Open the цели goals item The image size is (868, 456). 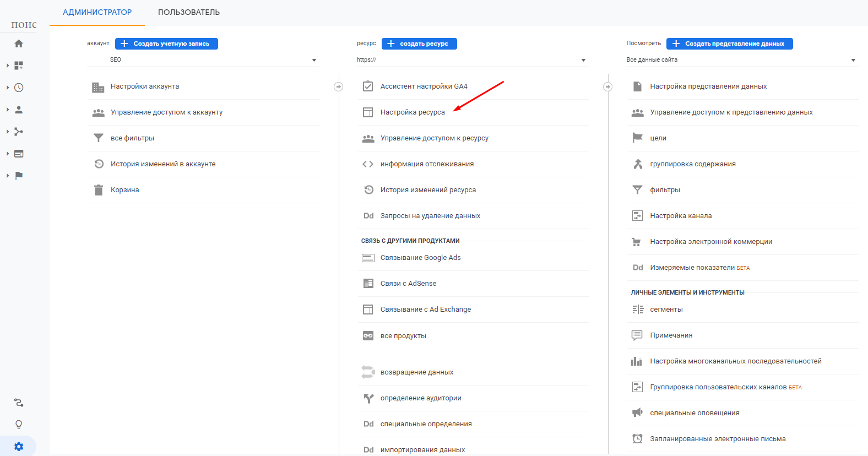pos(658,138)
